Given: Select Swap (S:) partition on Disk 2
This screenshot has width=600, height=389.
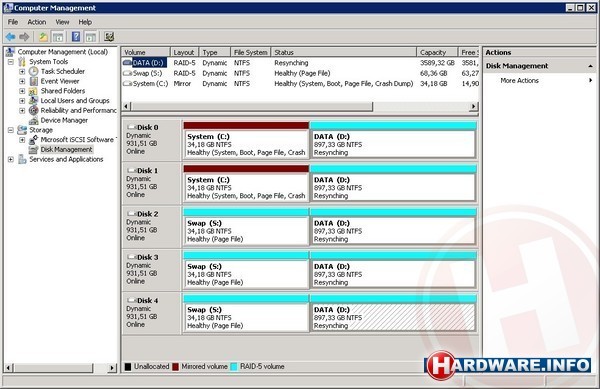Looking at the screenshot, I should (246, 226).
